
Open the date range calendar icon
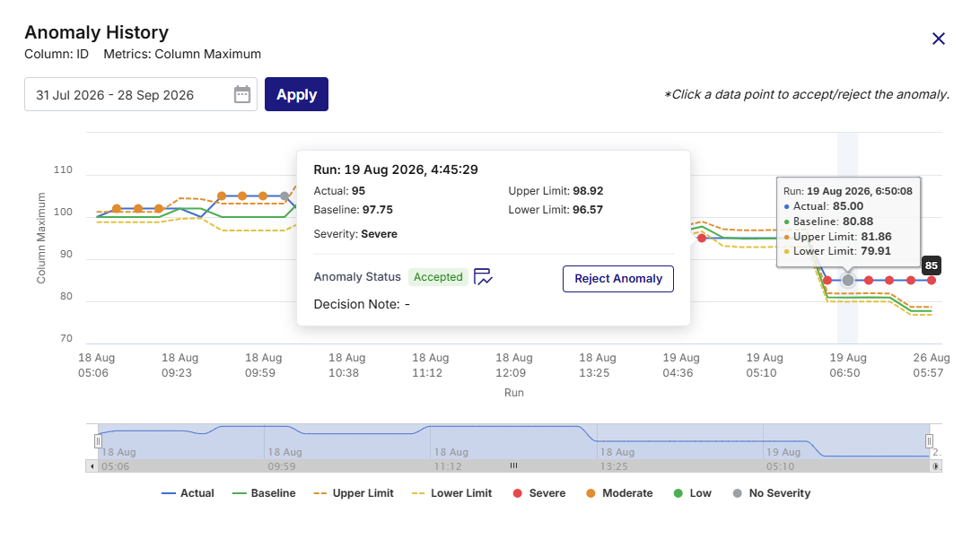pos(242,94)
